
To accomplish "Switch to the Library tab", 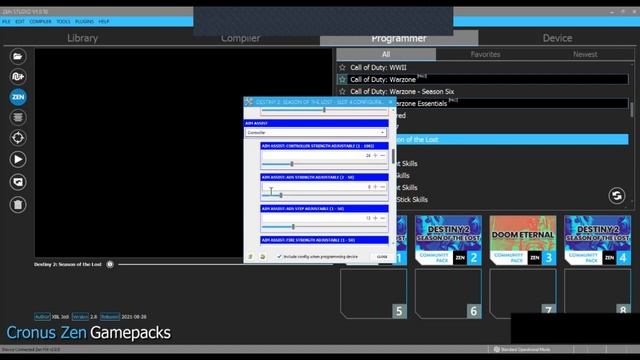I will point(82,38).
